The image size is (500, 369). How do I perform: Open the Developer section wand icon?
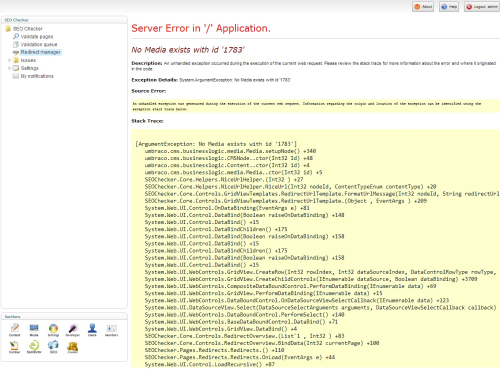(x=73, y=330)
